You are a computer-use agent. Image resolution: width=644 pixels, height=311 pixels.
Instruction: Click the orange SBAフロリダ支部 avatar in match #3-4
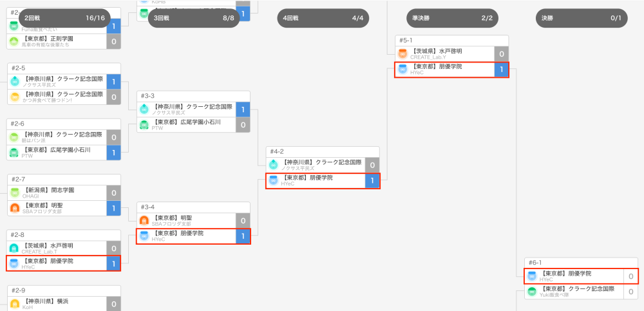(x=144, y=220)
